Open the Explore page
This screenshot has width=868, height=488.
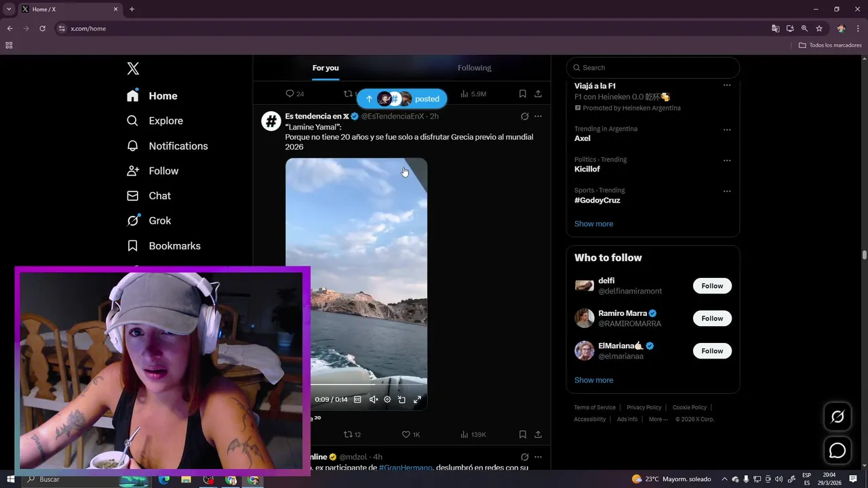point(155,121)
